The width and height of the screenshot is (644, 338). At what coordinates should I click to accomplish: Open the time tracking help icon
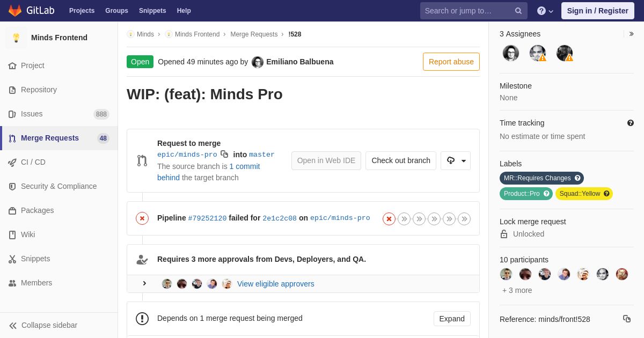click(631, 123)
